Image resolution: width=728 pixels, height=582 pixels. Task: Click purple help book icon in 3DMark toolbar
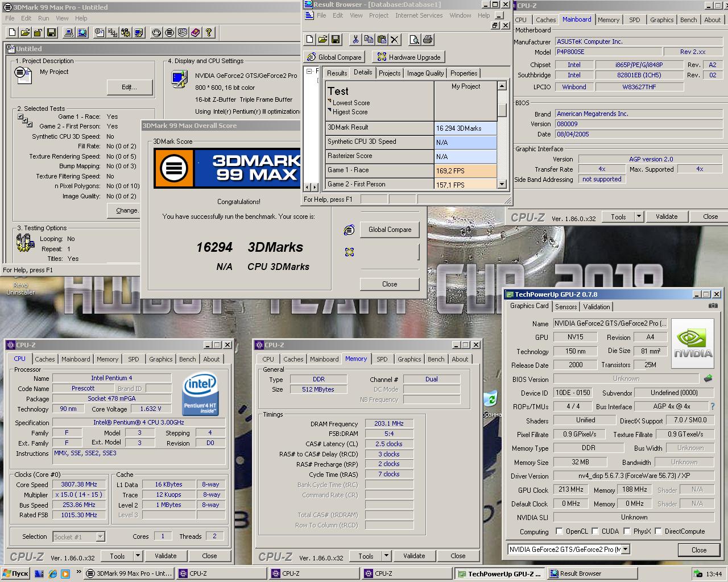click(195, 32)
